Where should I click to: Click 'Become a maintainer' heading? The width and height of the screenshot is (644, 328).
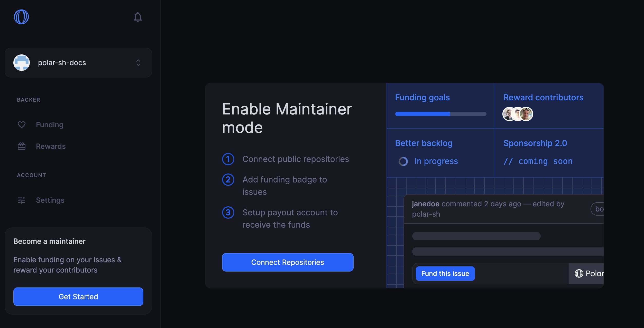(x=49, y=241)
